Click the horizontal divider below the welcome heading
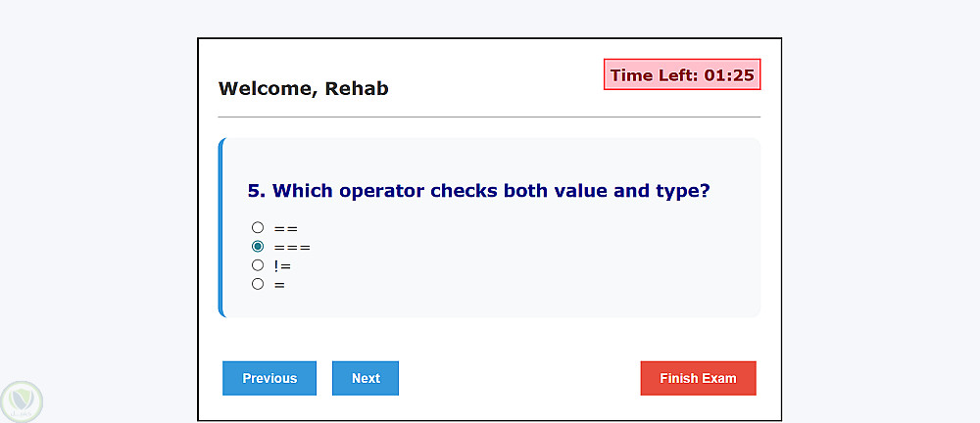 pyautogui.click(x=489, y=117)
